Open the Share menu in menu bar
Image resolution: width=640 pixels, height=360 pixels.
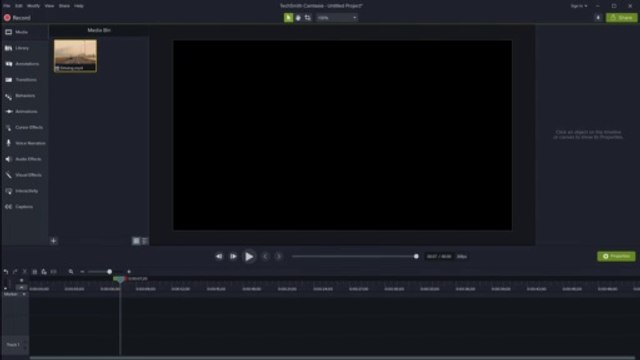(64, 6)
